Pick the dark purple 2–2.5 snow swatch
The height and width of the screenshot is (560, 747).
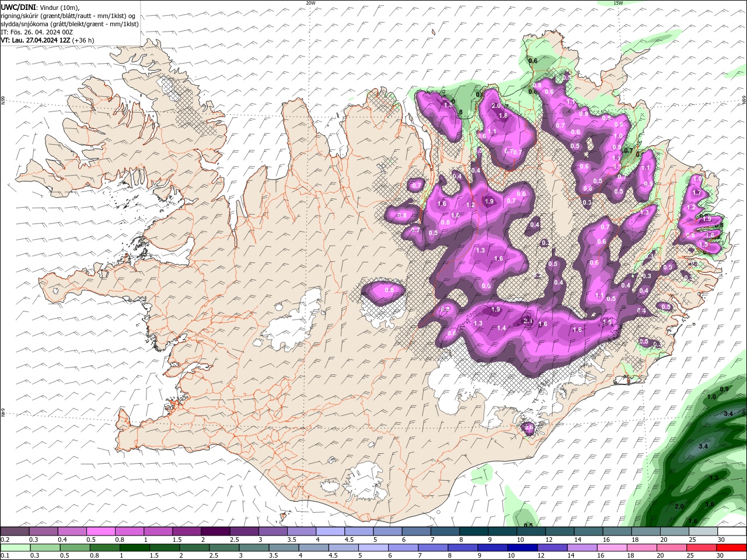pyautogui.click(x=215, y=531)
